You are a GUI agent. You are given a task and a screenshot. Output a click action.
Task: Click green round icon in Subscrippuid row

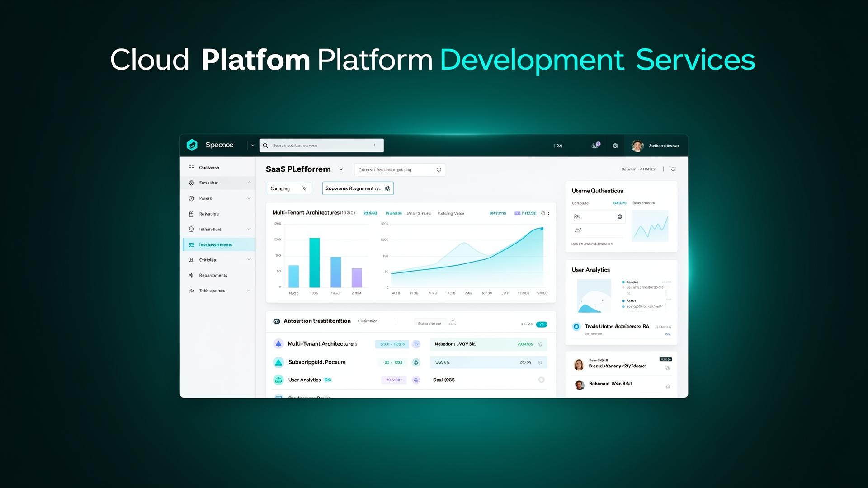(416, 362)
